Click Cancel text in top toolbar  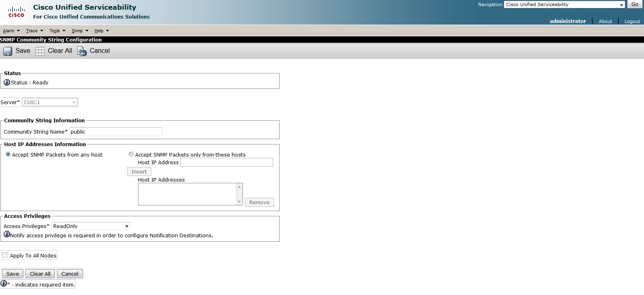pos(100,51)
